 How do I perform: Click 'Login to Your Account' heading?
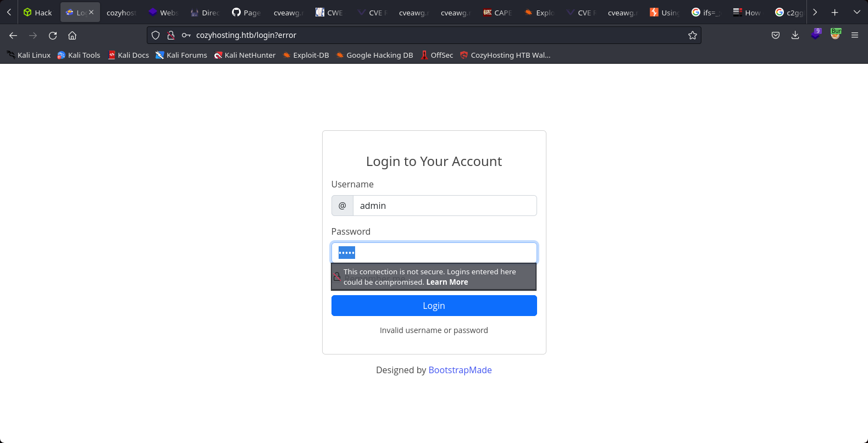(434, 161)
